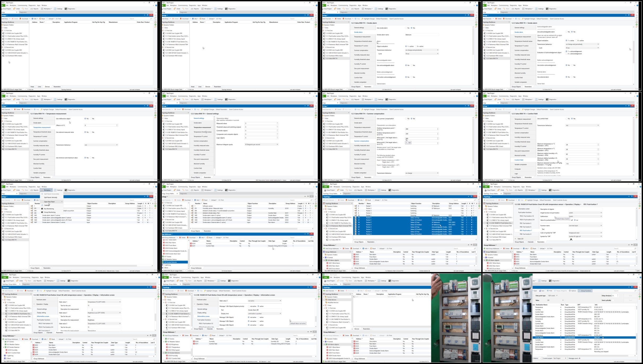Click the Delay time[sec] stepper
This screenshot has width=643, height=364.
(x=615, y=296)
